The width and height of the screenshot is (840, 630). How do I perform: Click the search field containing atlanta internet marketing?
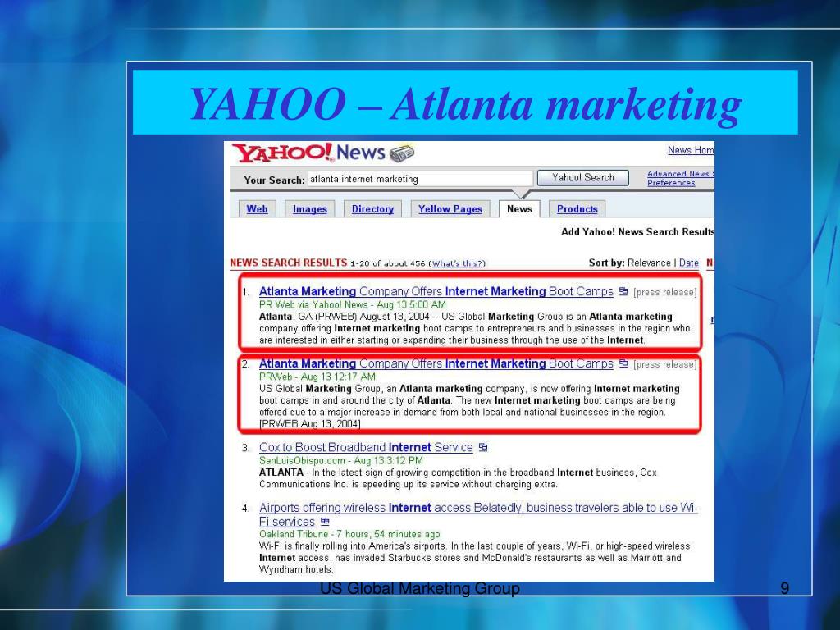421,179
